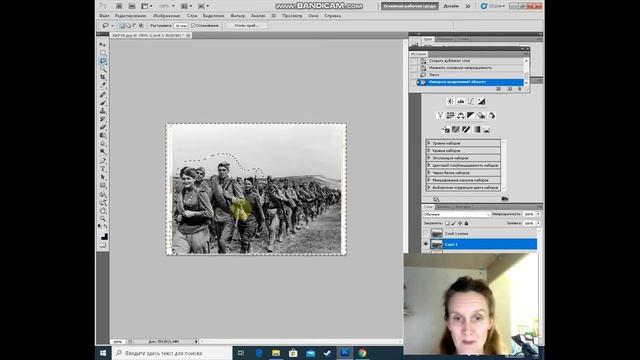This screenshot has height=360, width=640.
Task: Create new snapshot in History panel
Action: pyautogui.click(x=509, y=89)
